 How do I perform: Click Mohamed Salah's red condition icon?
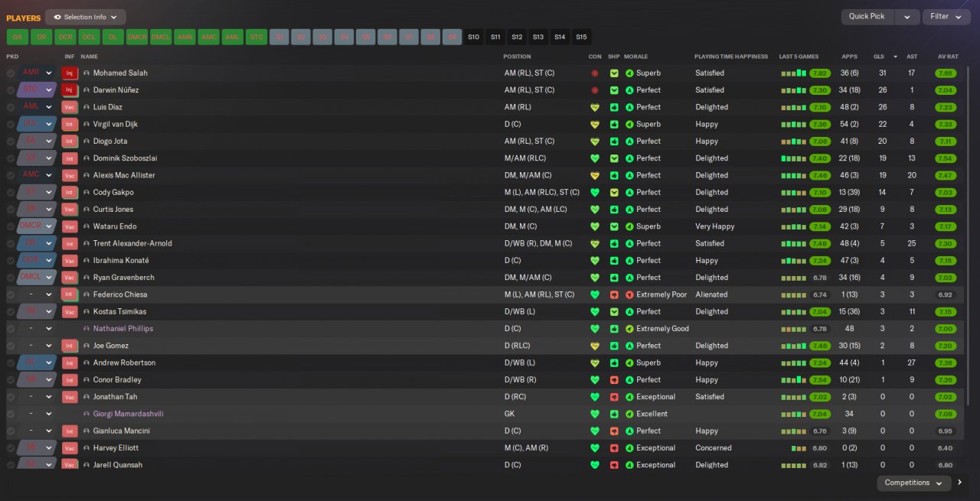coord(595,73)
